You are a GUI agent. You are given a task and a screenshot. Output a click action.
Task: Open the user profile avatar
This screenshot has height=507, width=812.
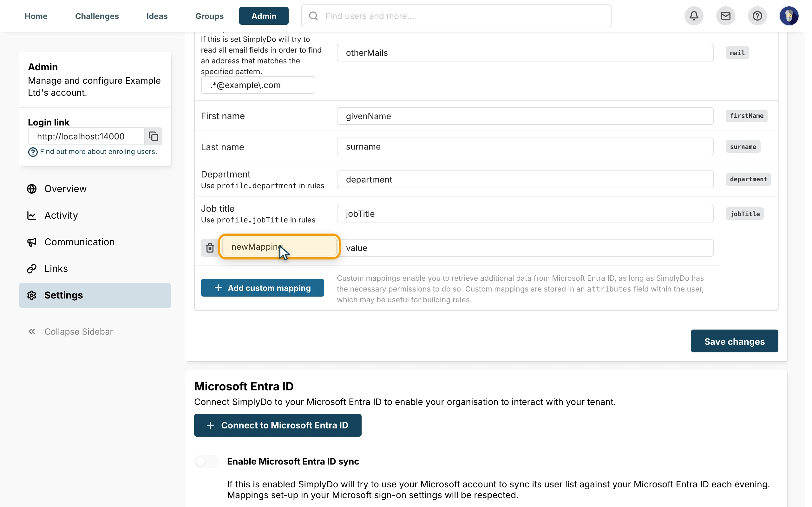(x=789, y=16)
